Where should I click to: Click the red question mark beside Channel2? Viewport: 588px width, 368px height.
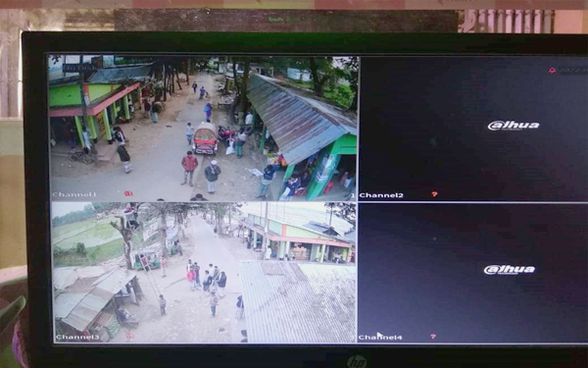(434, 194)
